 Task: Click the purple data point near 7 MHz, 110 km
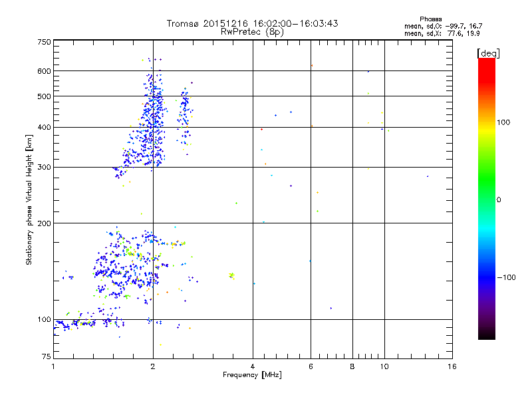click(x=331, y=308)
